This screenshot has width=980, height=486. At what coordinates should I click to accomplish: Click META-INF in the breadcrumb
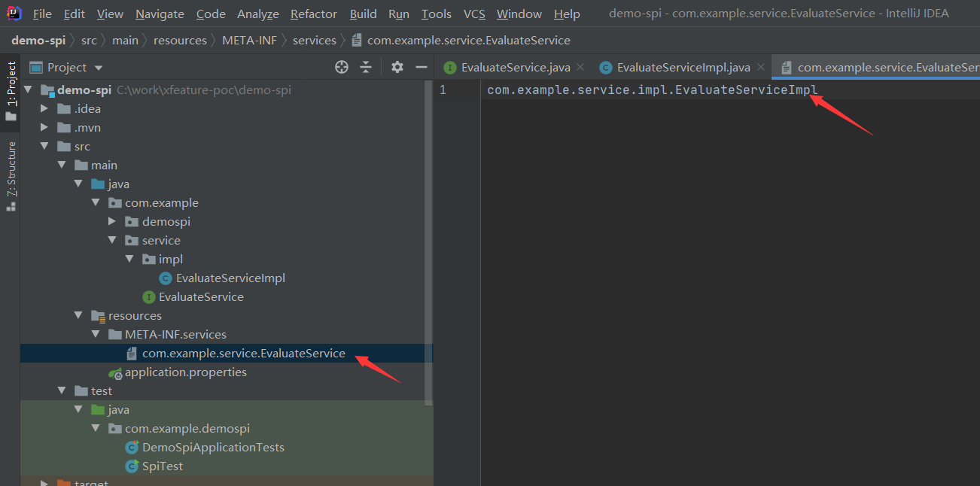(249, 41)
